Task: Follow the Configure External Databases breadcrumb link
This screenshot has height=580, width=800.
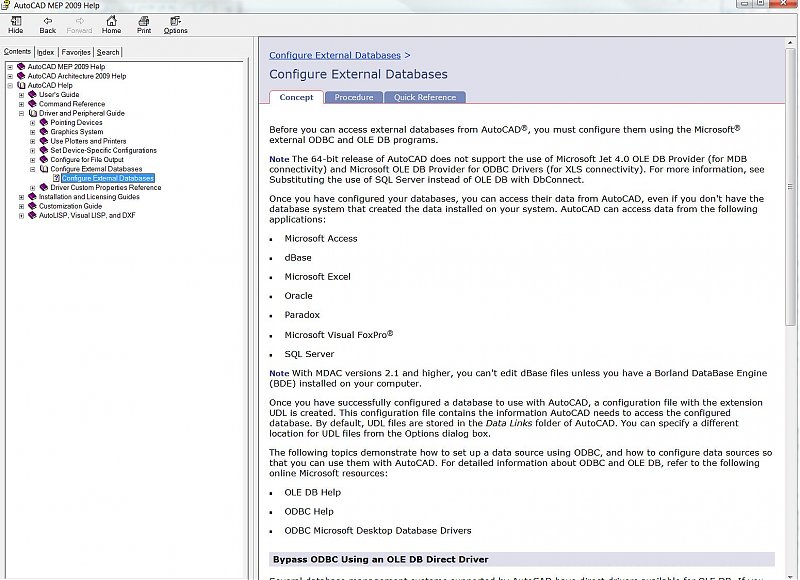Action: pos(335,55)
